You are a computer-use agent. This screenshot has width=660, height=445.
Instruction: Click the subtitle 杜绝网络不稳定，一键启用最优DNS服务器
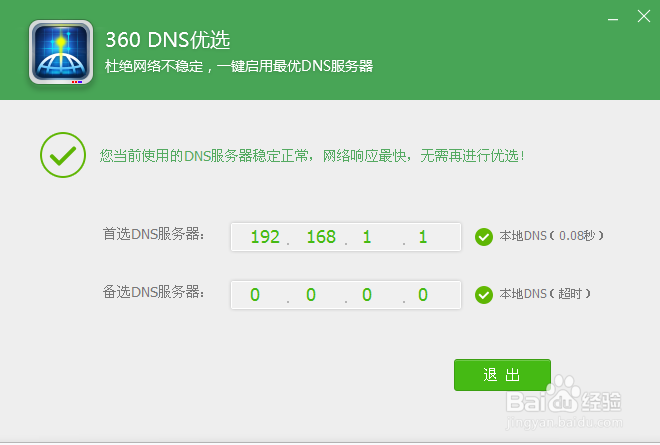[x=239, y=66]
